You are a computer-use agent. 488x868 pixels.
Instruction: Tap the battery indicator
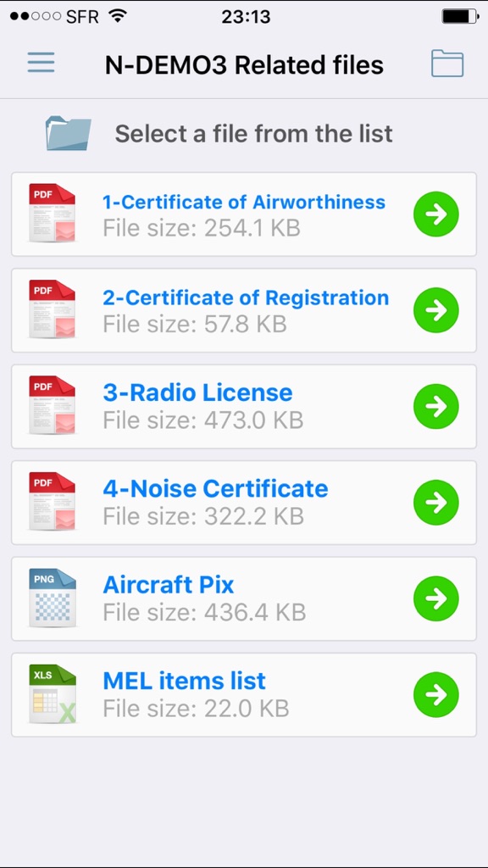(x=460, y=17)
